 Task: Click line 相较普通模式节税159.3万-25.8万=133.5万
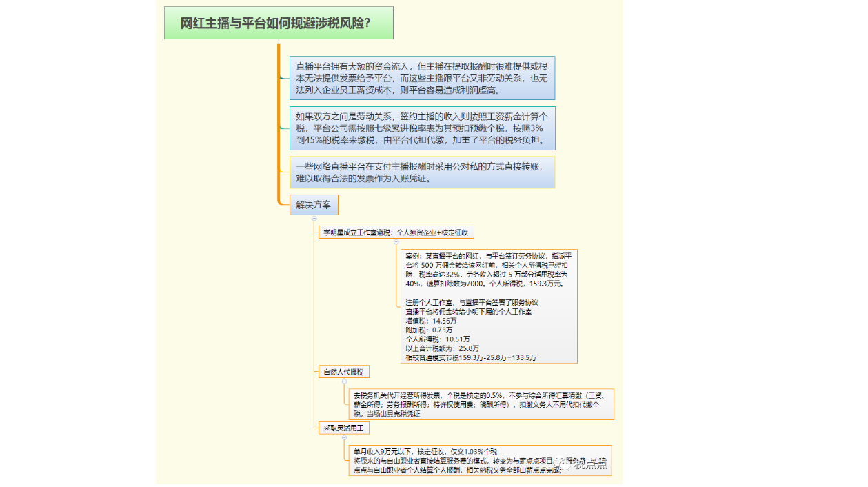pyautogui.click(x=470, y=358)
